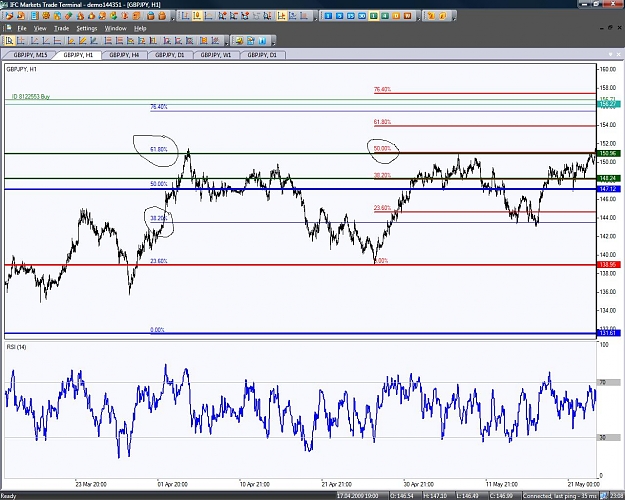Expand overflow arrow left of timeframe buttons
Viewport: 625px width, 500px height.
pos(315,18)
